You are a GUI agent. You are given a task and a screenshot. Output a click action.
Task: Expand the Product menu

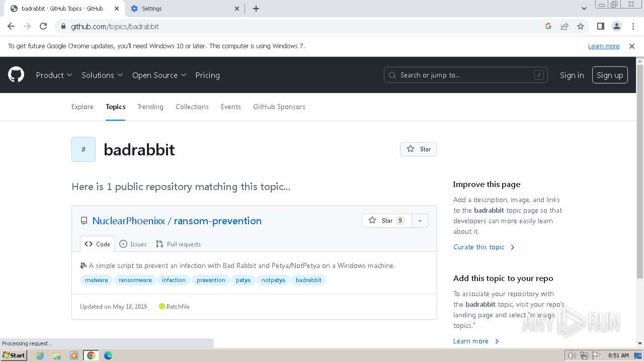(x=54, y=75)
